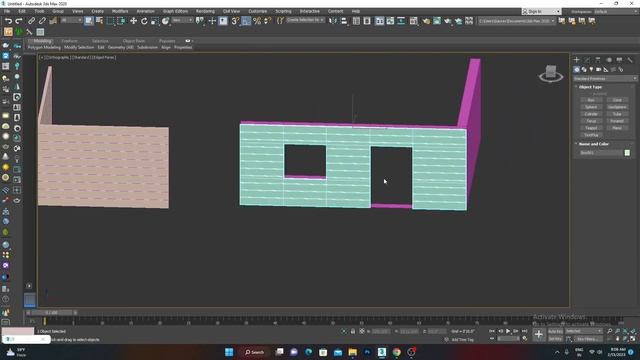Switch to the Hierarchy command panel tab
This screenshot has height=360, width=640.
pyautogui.click(x=598, y=60)
